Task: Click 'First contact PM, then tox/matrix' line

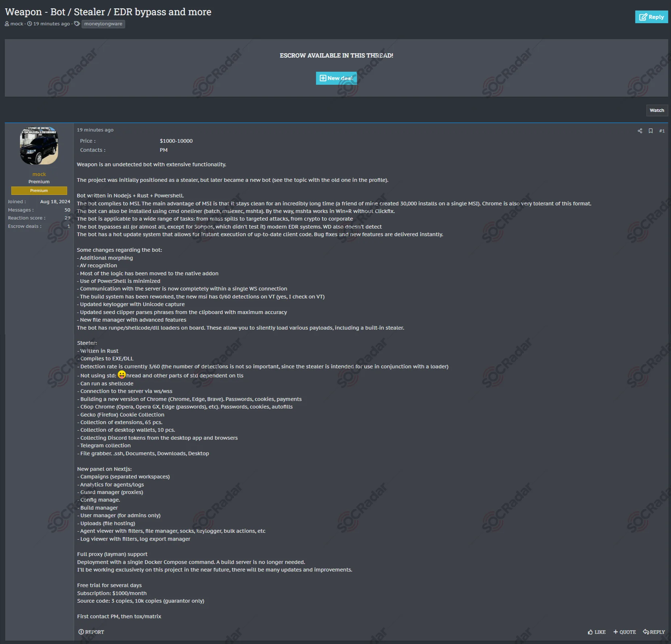Action: pos(119,616)
